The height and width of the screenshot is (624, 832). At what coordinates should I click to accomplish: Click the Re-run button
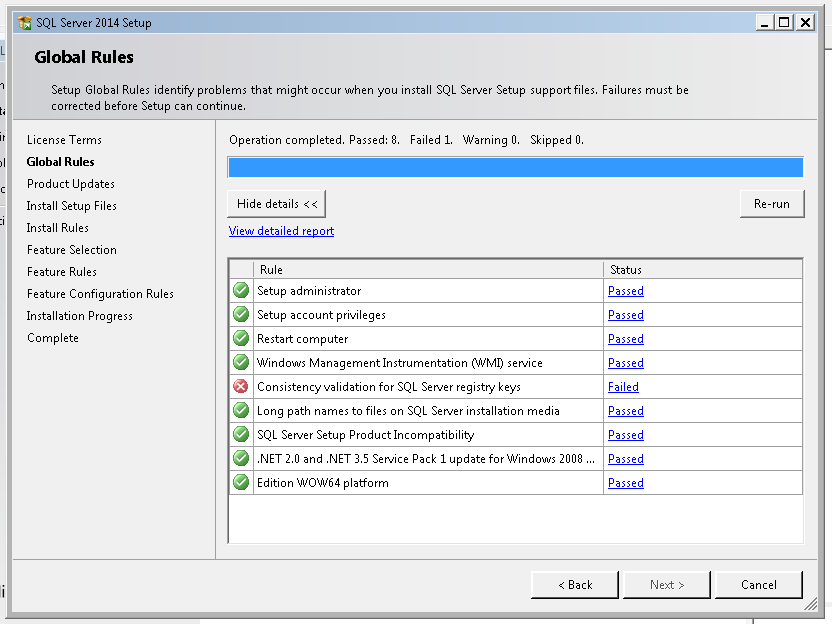772,204
